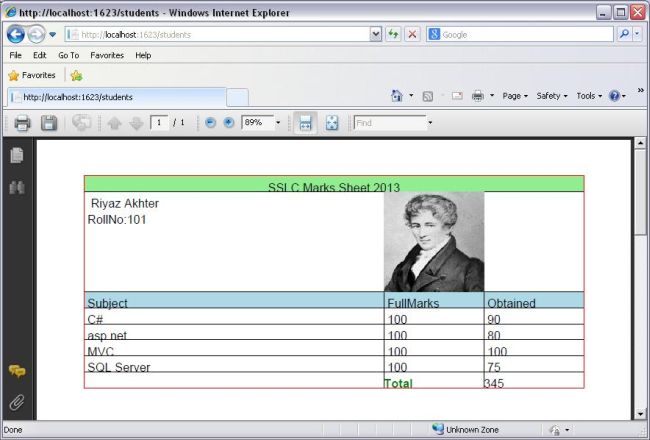
Task: Go forward using the browser Forward button
Action: (x=36, y=34)
